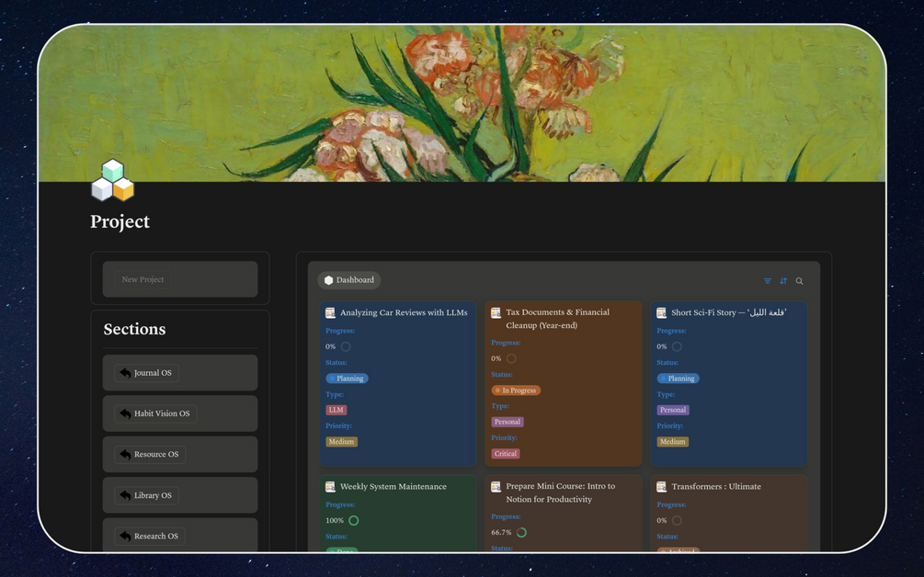The height and width of the screenshot is (577, 924).
Task: Click progress ring on Short Sci-Fi Story card
Action: pos(677,346)
